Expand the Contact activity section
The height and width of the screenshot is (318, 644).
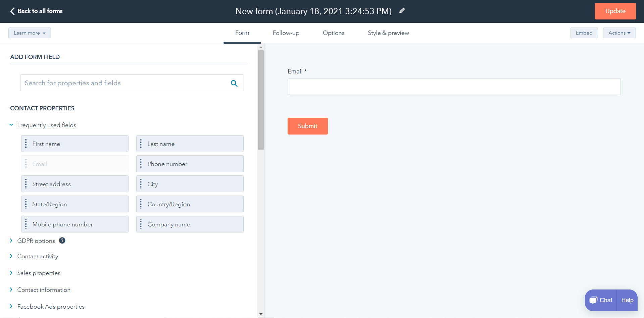tap(11, 256)
